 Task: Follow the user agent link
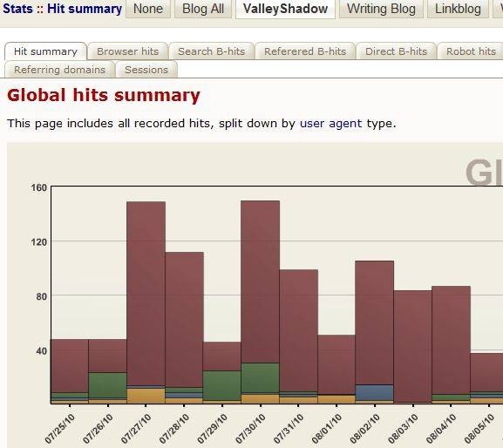330,124
